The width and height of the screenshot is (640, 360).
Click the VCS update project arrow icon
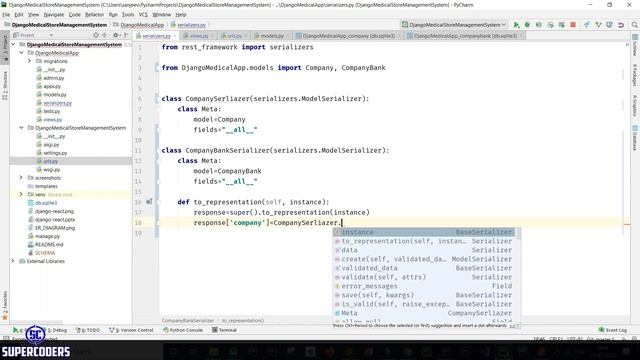(x=587, y=25)
